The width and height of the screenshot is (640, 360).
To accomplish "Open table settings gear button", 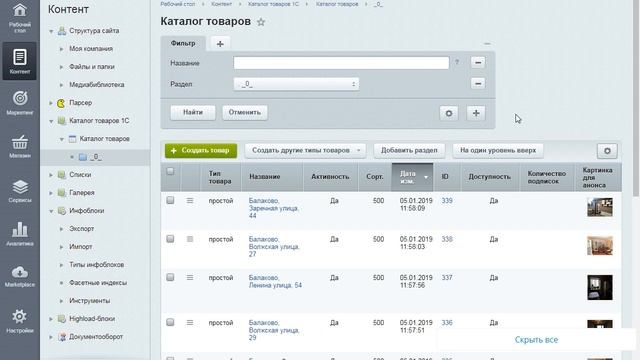I will [607, 151].
